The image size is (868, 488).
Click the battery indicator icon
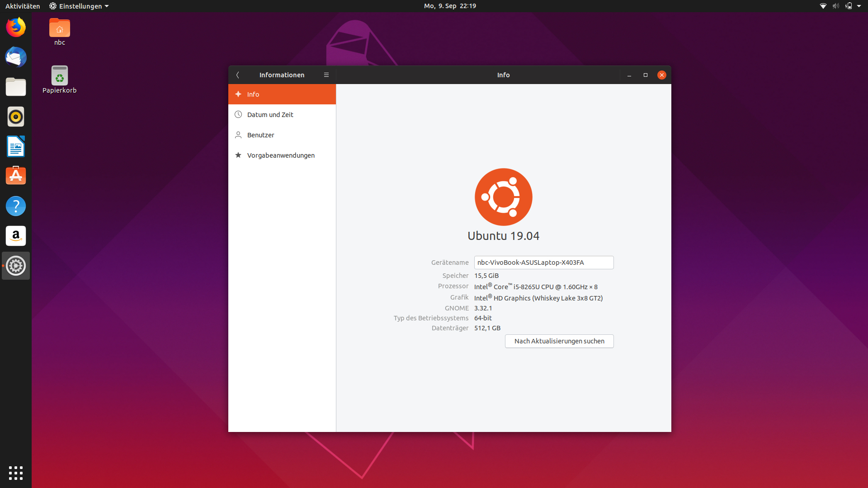849,6
